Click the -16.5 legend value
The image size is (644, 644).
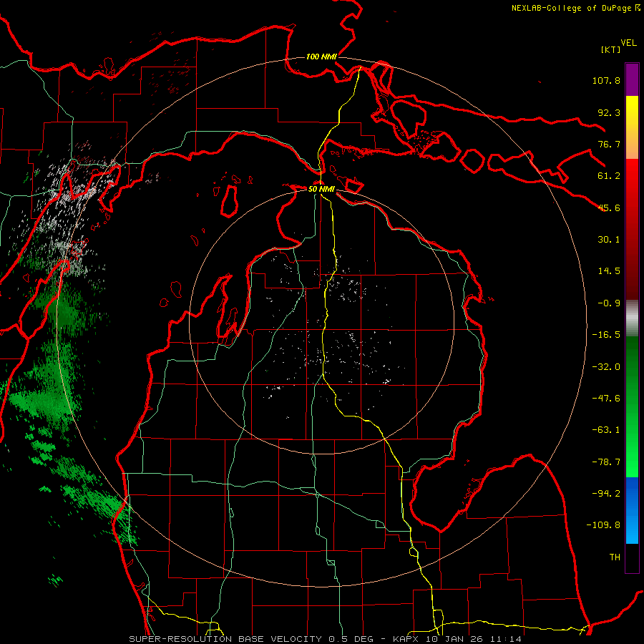click(x=606, y=335)
